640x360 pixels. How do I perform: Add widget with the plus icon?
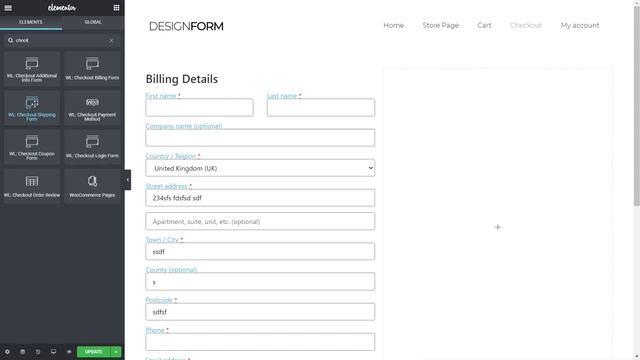[498, 227]
